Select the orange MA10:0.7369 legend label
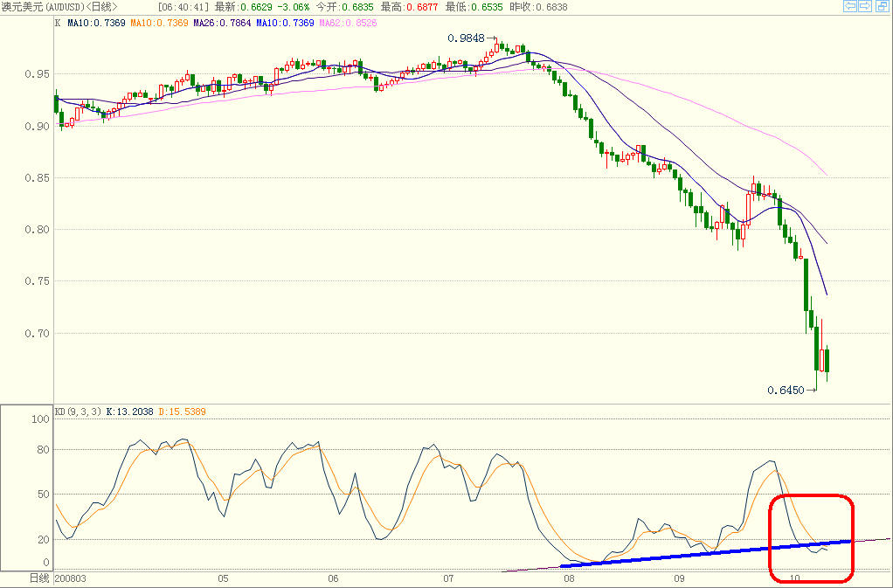The image size is (893, 588). 159,23
